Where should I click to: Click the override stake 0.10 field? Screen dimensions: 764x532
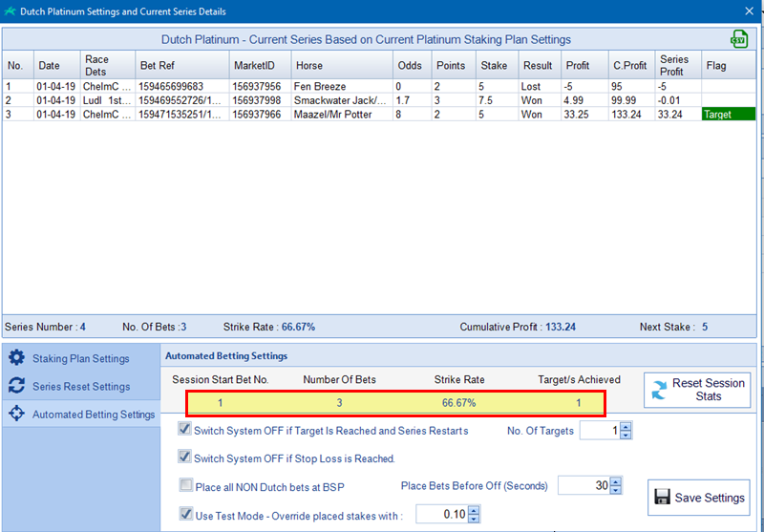coord(442,514)
